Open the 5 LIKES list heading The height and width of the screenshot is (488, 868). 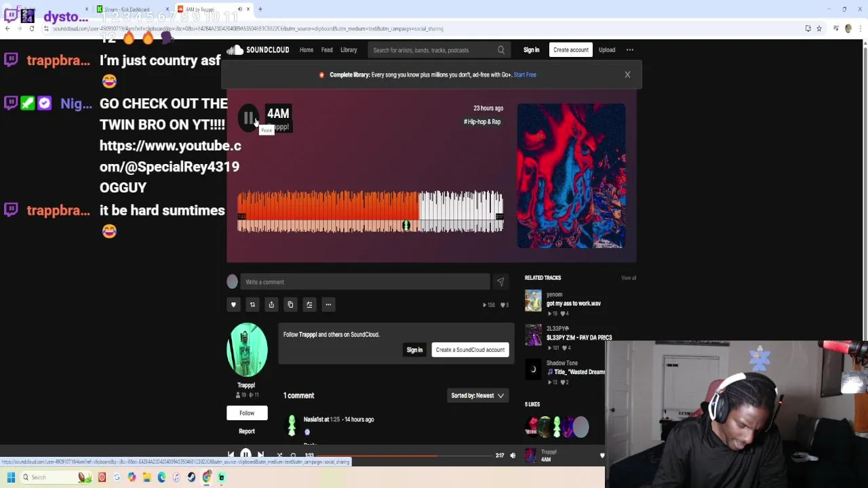[532, 405]
